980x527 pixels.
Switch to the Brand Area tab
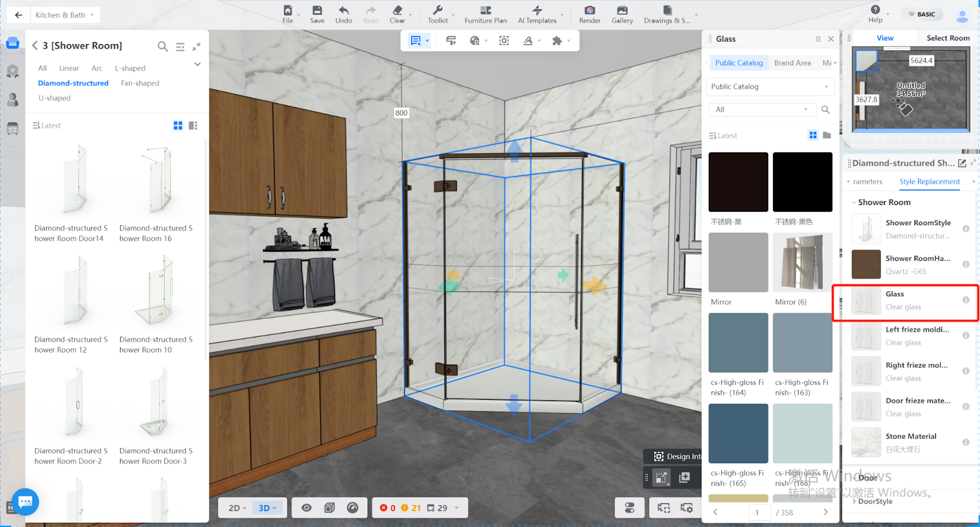point(792,63)
